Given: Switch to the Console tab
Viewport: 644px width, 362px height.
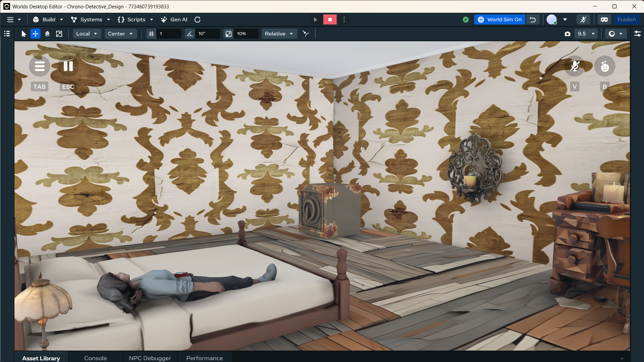Looking at the screenshot, I should pos(95,358).
